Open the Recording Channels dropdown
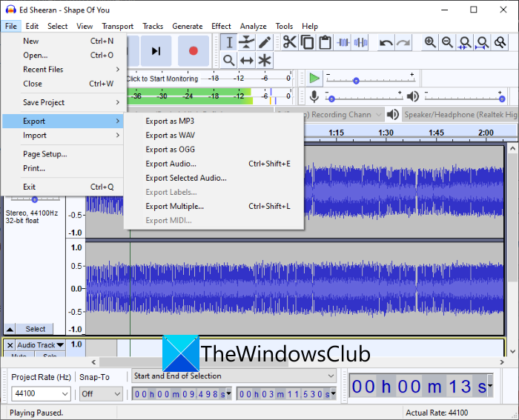The width and height of the screenshot is (519, 420). 330,114
